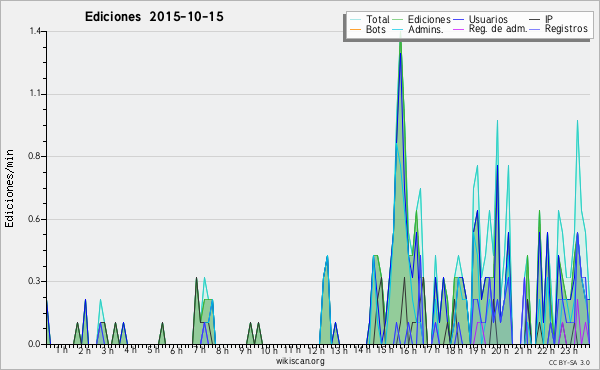Click the 7 h tick label
Image resolution: width=600 pixels, height=370 pixels.
(x=199, y=350)
